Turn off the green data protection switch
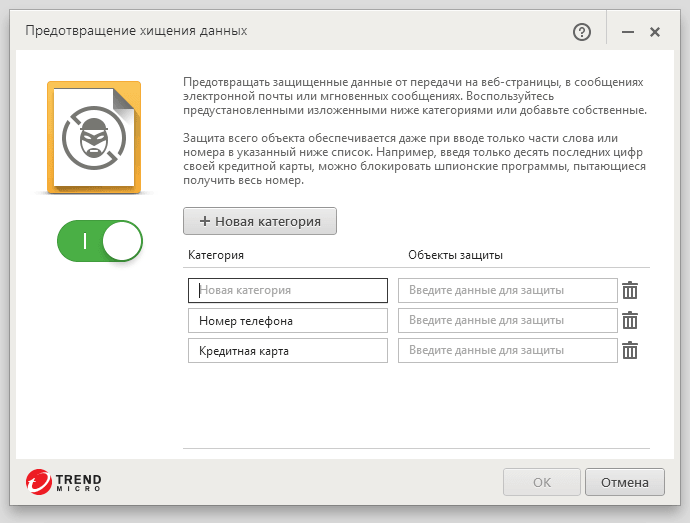Screen dimensions: 690x523 coord(99,241)
